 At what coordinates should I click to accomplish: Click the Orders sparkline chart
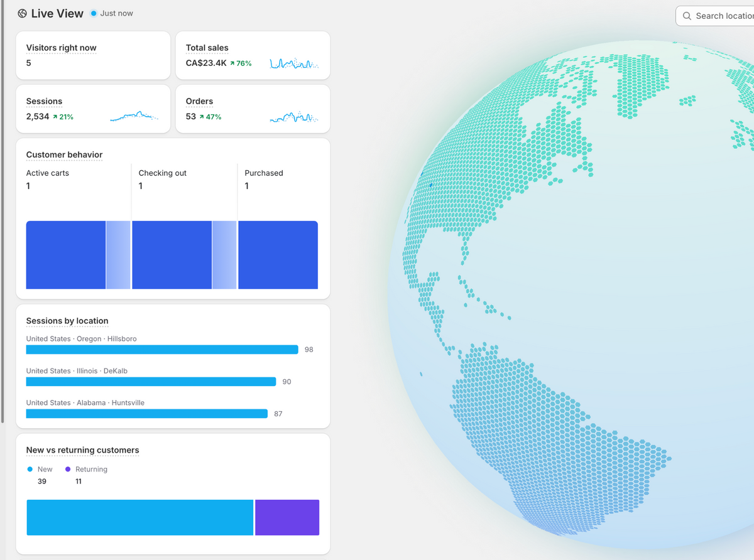(x=294, y=117)
